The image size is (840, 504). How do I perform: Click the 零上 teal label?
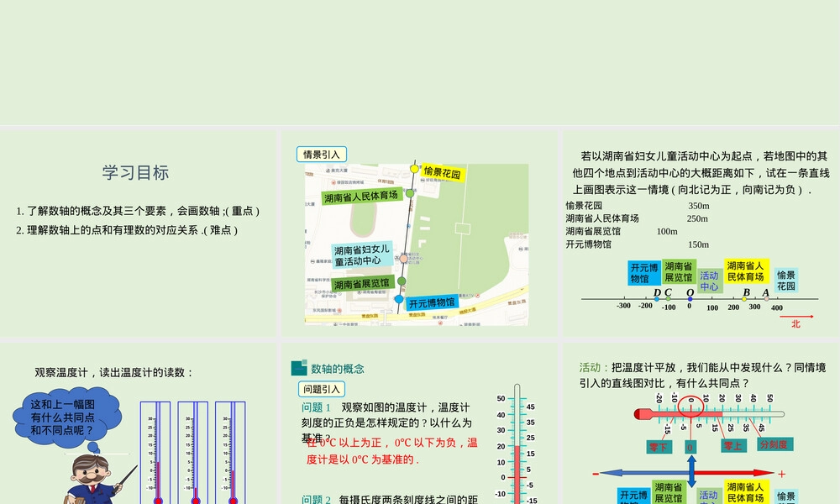pyautogui.click(x=732, y=445)
